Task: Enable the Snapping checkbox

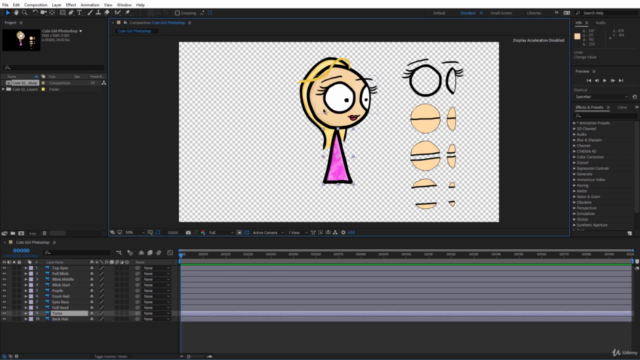Action: point(177,13)
